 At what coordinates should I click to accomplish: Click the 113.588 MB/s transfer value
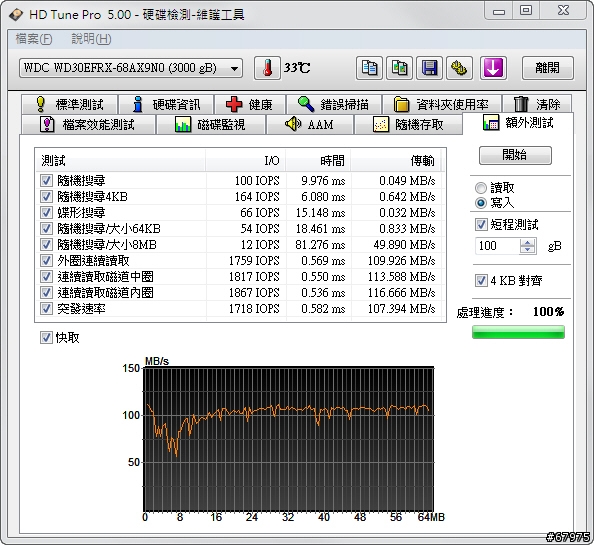tap(402, 277)
